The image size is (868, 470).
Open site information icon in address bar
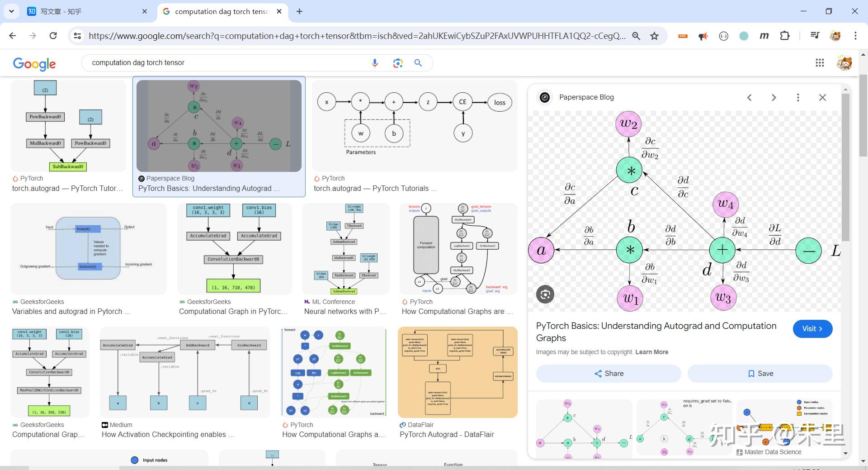pos(77,36)
